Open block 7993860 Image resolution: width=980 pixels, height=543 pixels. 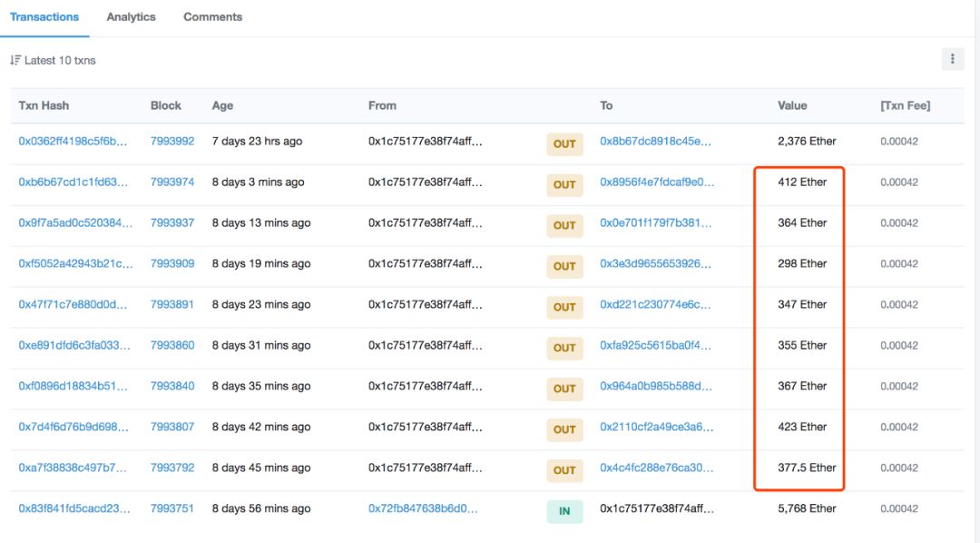click(x=172, y=345)
